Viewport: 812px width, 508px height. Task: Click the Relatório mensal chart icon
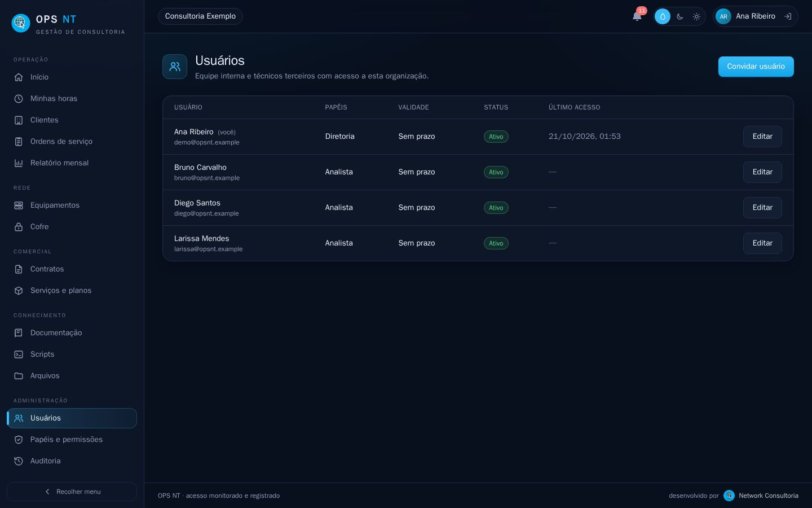click(x=19, y=163)
